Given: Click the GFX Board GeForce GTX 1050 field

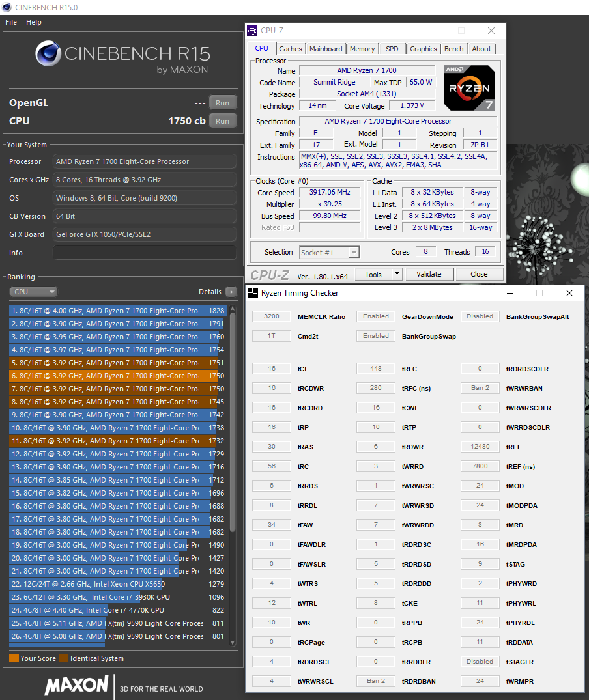Looking at the screenshot, I should 144,234.
